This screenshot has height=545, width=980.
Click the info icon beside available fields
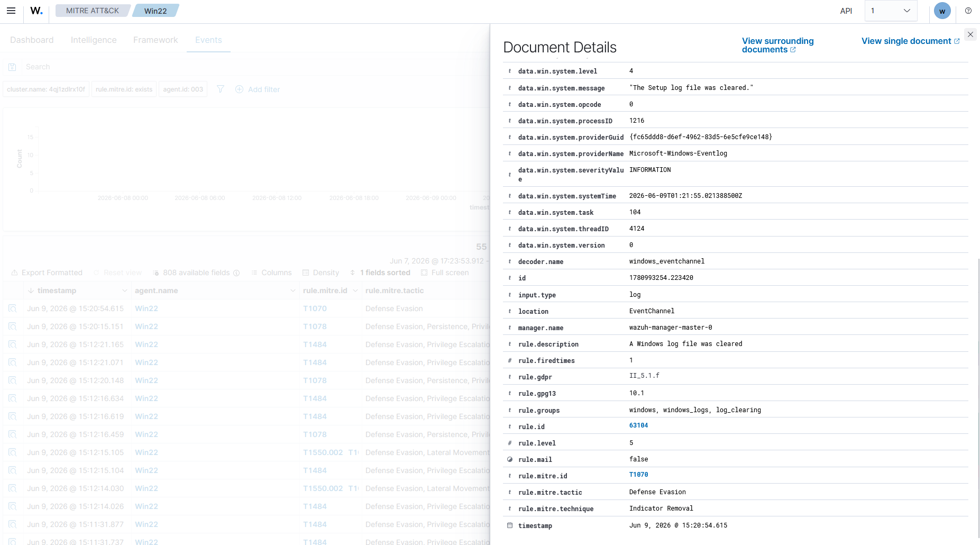coord(236,273)
